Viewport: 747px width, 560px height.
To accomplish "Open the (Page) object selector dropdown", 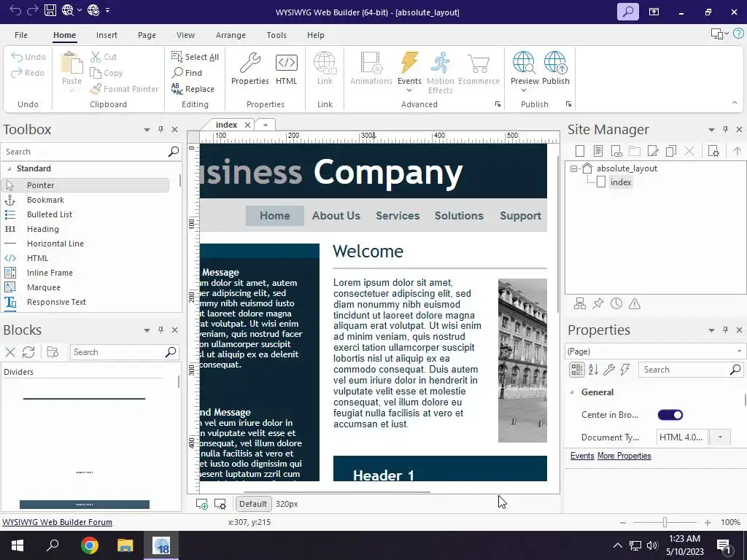I will [x=740, y=351].
